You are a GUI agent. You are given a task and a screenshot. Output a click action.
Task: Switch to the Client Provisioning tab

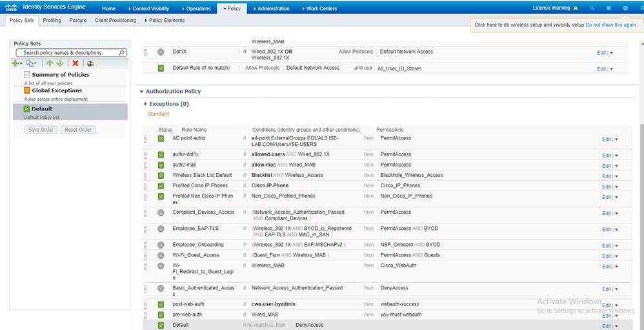[116, 20]
